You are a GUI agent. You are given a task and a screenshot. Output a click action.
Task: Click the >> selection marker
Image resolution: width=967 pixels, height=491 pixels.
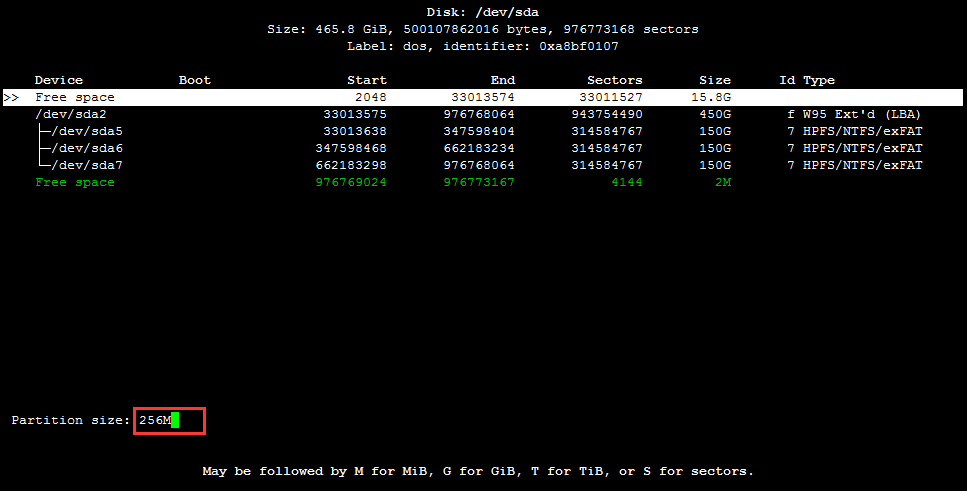click(x=12, y=97)
